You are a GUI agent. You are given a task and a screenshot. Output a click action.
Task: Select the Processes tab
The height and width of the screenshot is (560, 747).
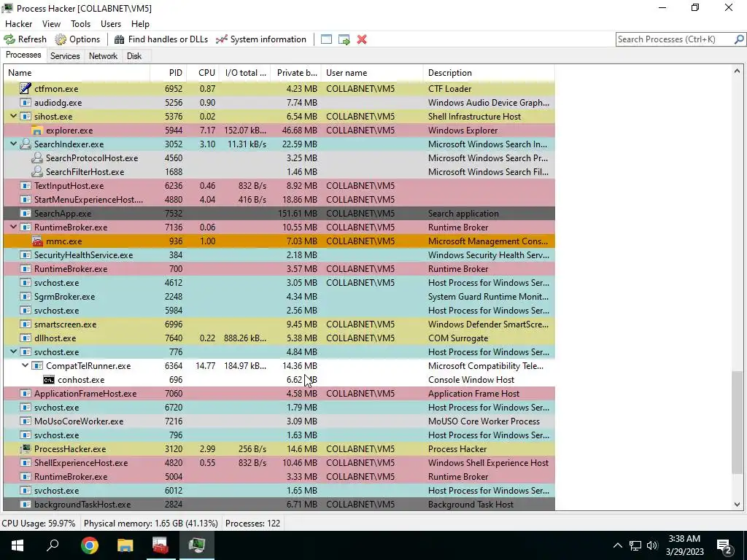(x=23, y=55)
